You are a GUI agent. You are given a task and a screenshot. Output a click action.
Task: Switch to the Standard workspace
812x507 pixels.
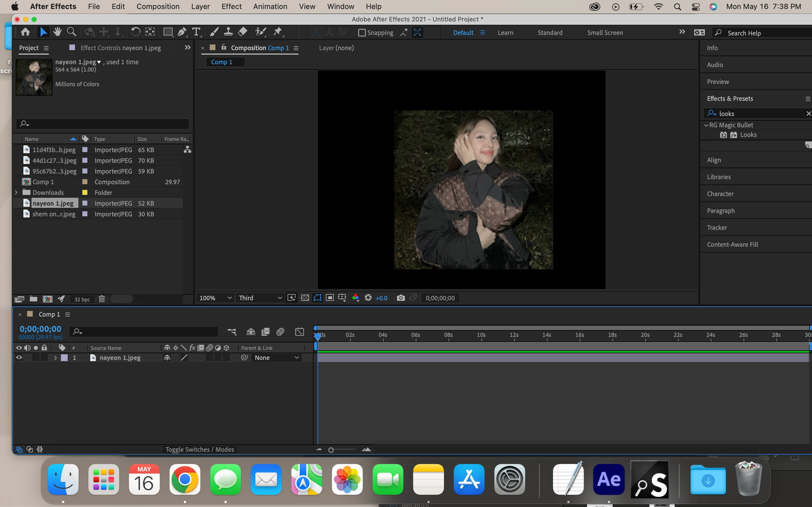click(550, 32)
